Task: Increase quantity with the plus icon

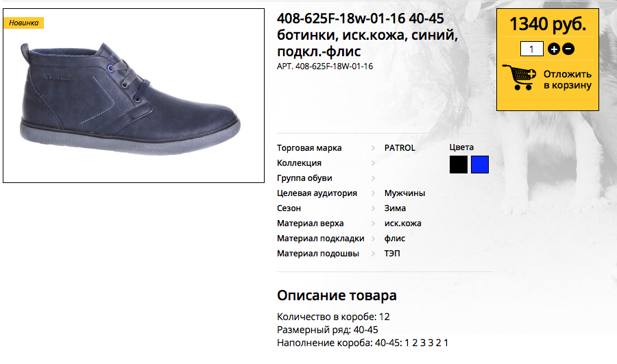Action: pos(554,49)
